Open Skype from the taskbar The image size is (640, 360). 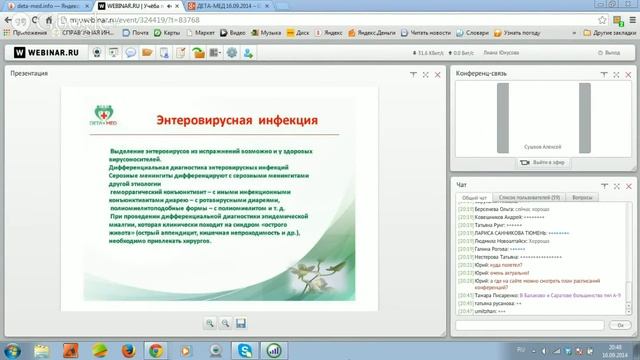click(245, 351)
